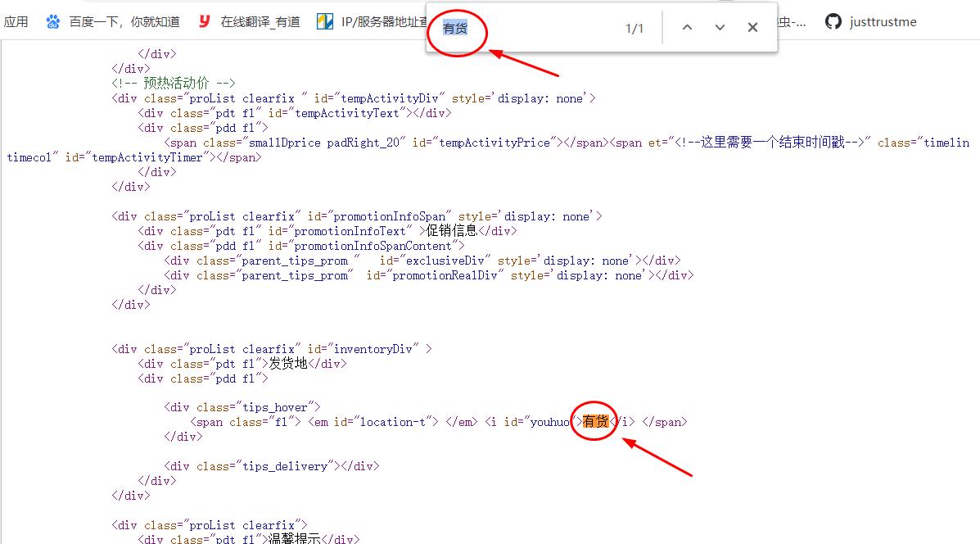Click id="exclusiveDiv" line
980x544 pixels.
422,261
